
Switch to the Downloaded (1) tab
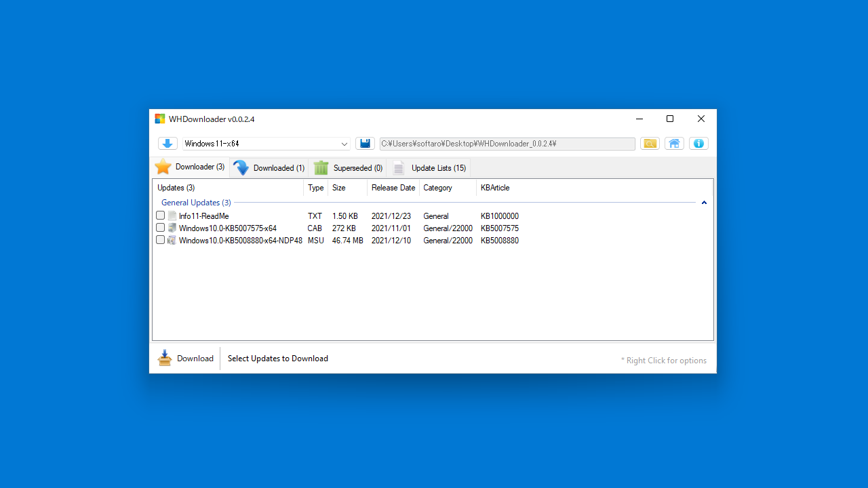tap(269, 167)
